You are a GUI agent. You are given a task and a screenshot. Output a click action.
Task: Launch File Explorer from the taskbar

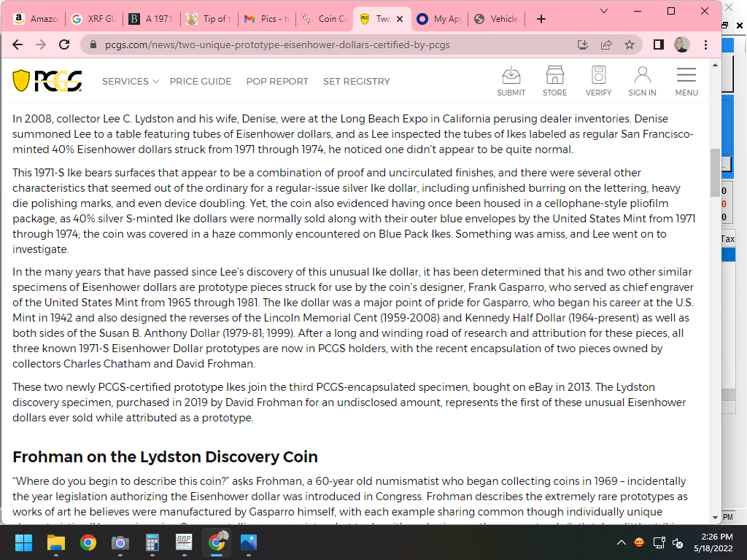tap(55, 542)
